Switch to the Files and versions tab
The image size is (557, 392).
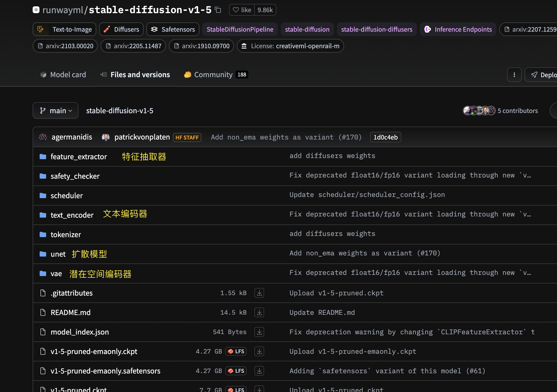[135, 75]
